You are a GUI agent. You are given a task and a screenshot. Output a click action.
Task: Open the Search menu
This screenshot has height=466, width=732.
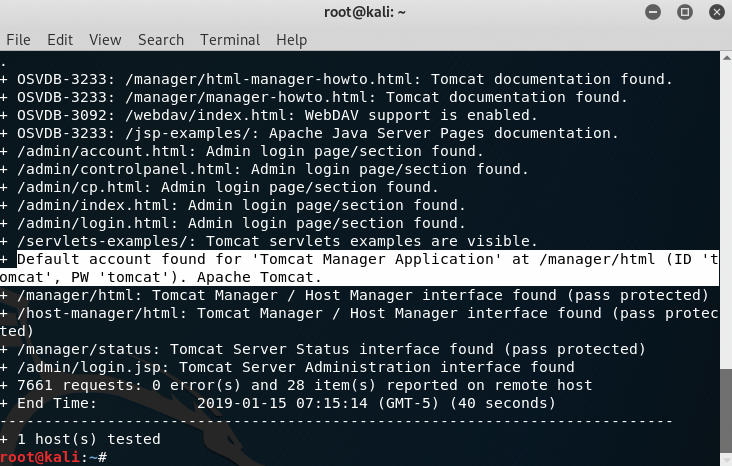point(161,40)
